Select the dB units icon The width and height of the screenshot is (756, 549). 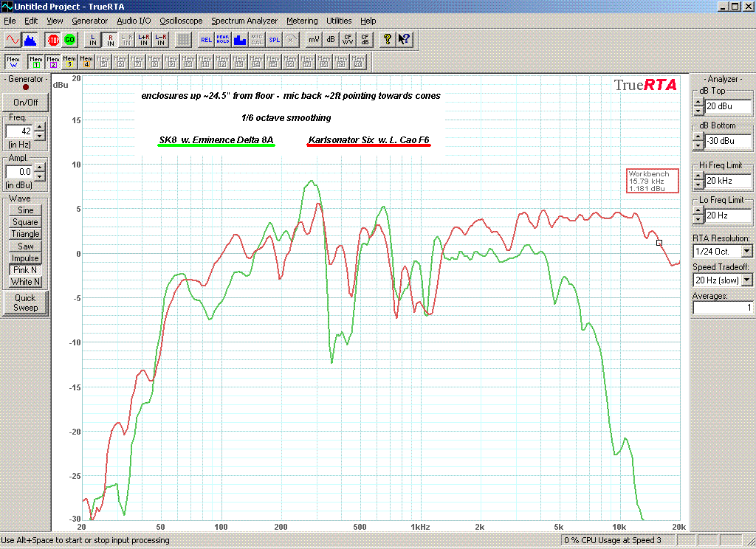click(331, 40)
